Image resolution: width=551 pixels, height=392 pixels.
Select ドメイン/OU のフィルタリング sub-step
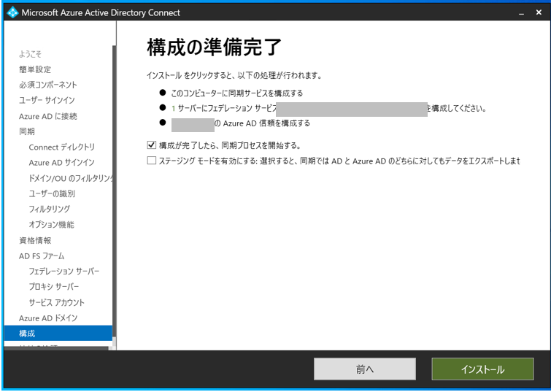70,178
